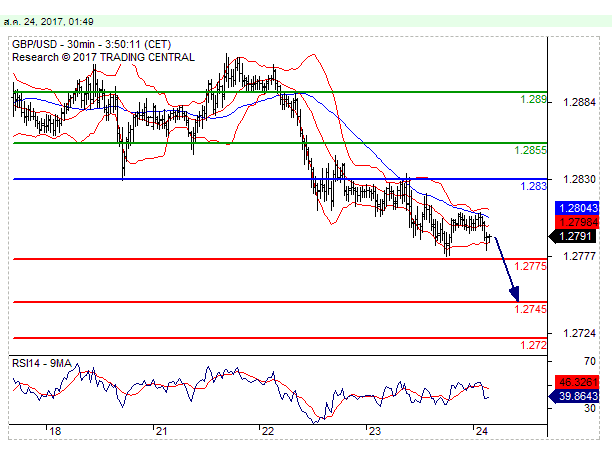612x453 pixels.
Task: Click the price axis value 1.2884
Action: 580,103
